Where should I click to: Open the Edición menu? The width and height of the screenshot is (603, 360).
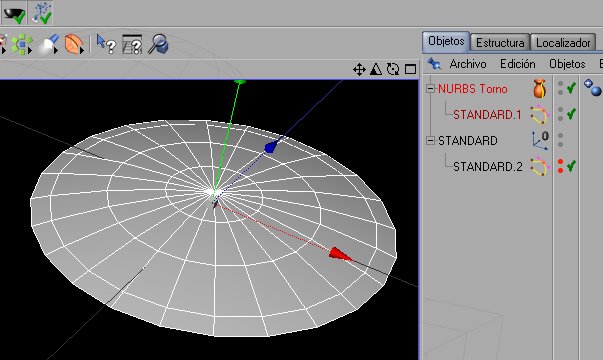click(x=518, y=64)
